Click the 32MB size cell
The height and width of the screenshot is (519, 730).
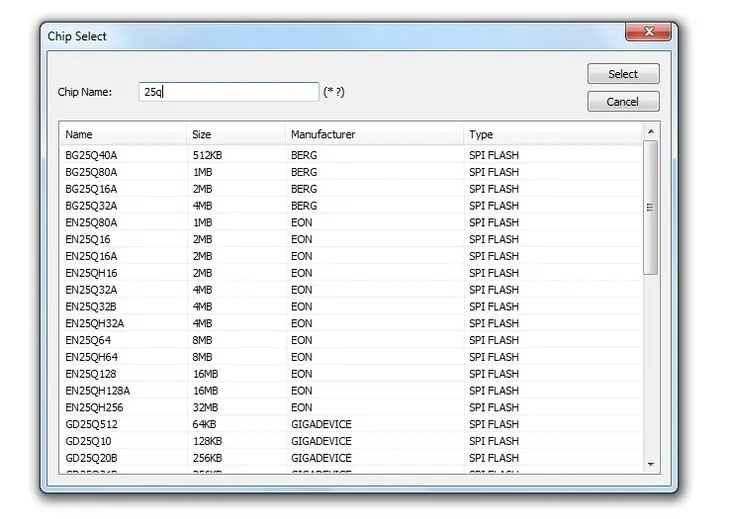pyautogui.click(x=205, y=408)
